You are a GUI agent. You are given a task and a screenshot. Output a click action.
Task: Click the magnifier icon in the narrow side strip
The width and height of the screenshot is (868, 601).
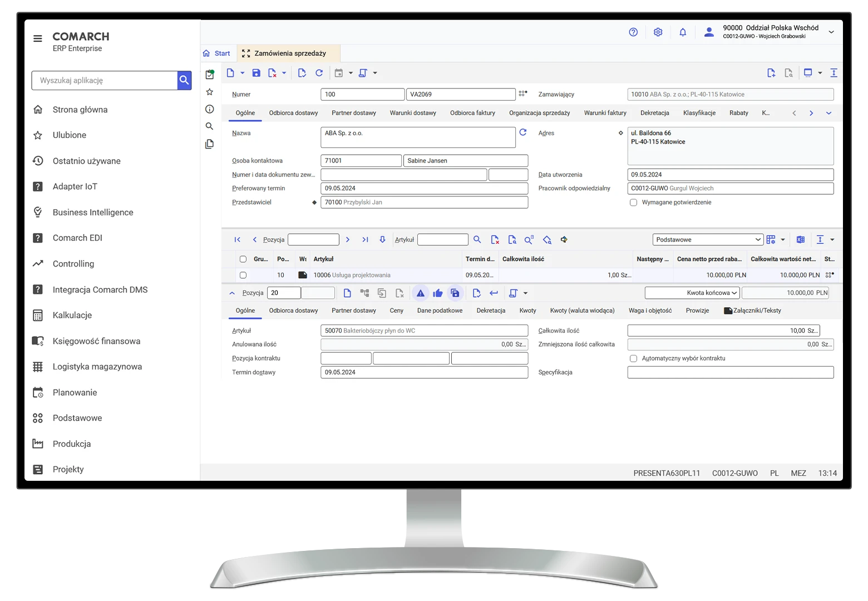click(210, 126)
